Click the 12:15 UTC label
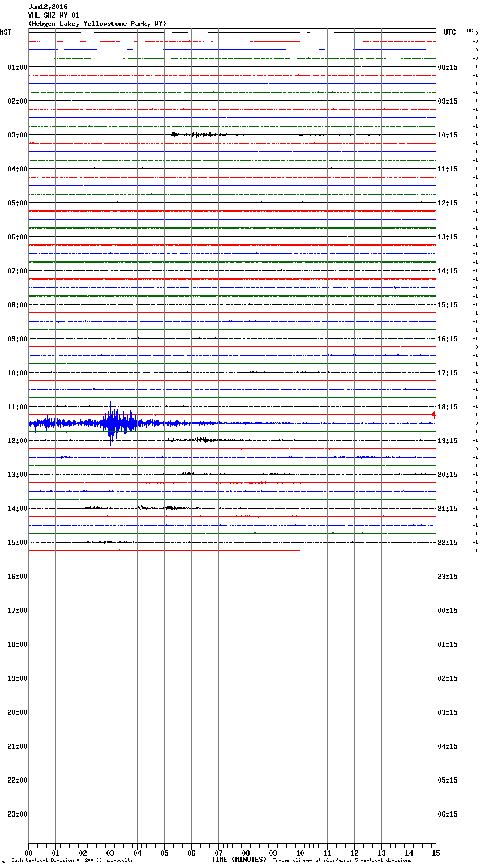The height and width of the screenshot is (868, 481). pyautogui.click(x=448, y=203)
